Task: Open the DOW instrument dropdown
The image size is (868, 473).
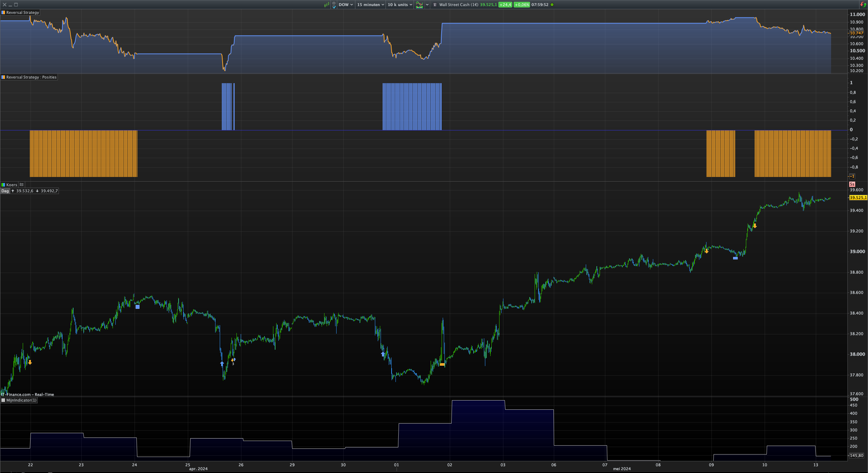Action: point(345,5)
